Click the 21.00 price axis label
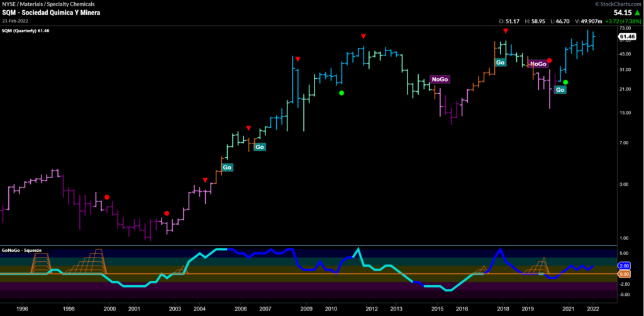The width and height of the screenshot is (644, 316). coord(625,89)
